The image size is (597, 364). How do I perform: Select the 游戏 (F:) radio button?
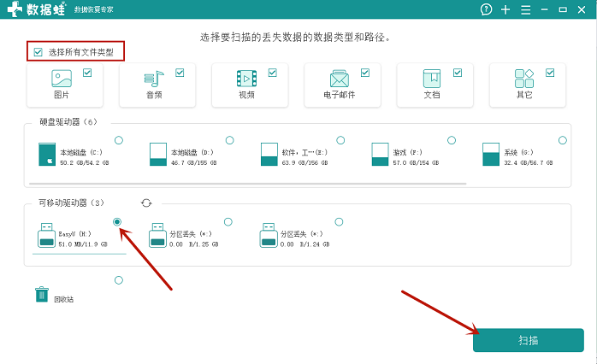tap(452, 140)
